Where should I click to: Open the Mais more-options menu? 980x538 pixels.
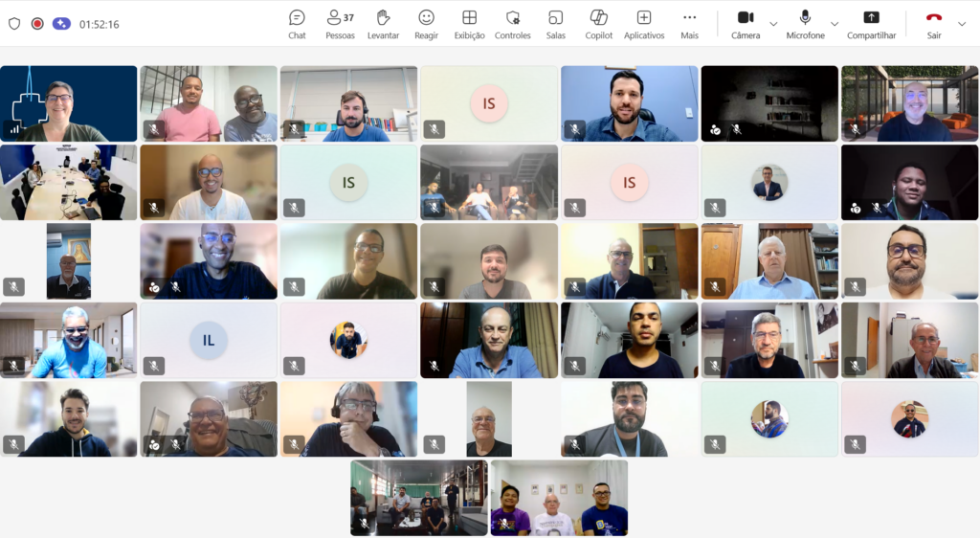coord(689,25)
